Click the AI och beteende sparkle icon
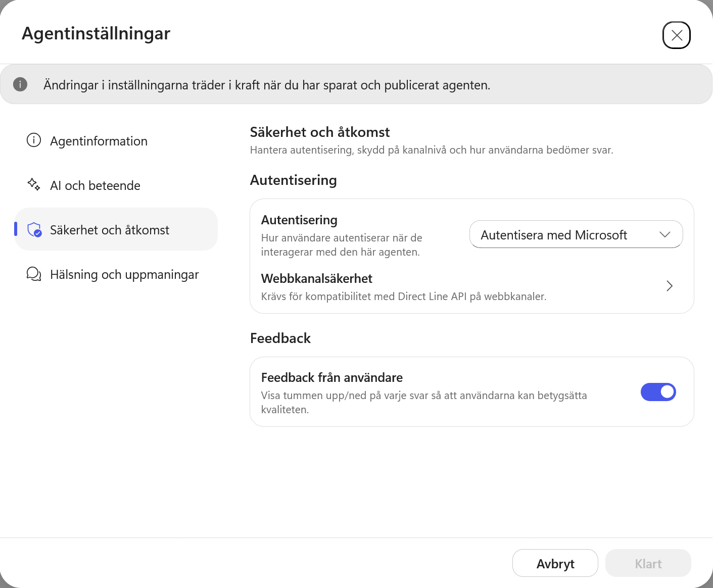 pos(34,185)
